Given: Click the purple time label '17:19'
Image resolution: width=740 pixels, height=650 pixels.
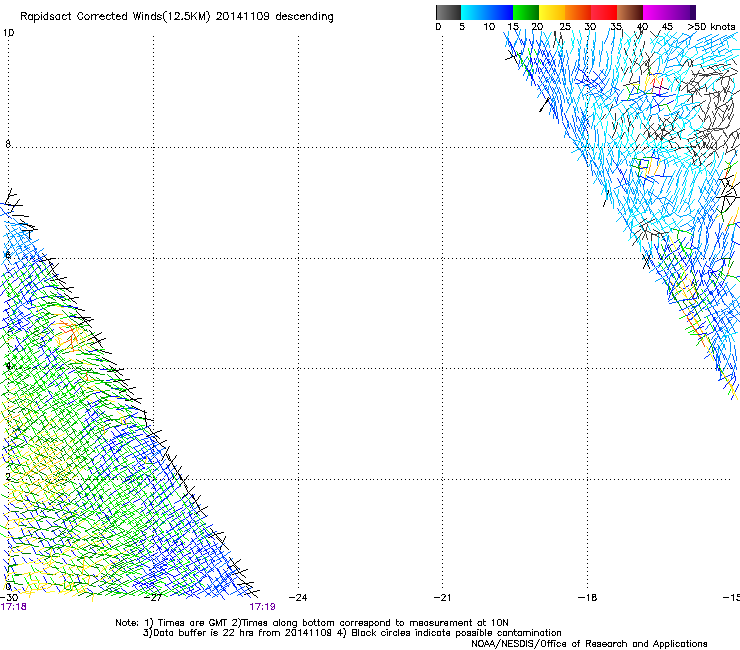Looking at the screenshot, I should [x=262, y=607].
